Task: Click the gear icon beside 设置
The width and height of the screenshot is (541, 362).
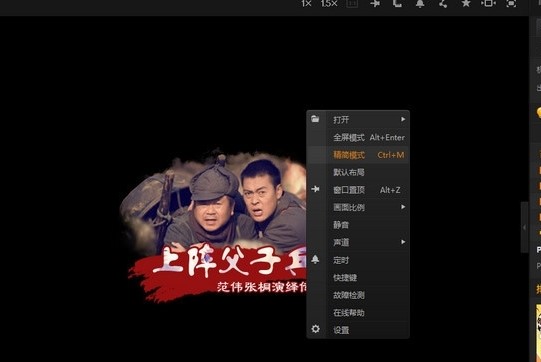Action: pos(315,329)
